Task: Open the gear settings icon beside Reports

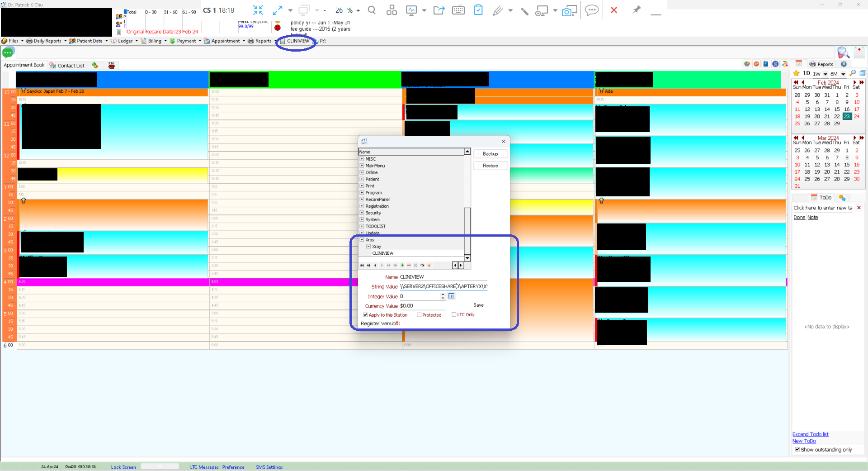Action: coord(844,64)
